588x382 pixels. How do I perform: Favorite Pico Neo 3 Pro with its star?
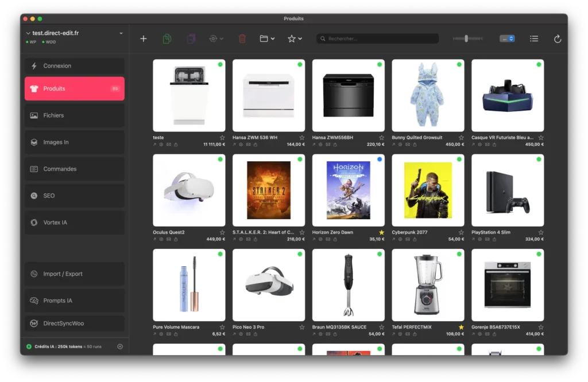302,328
